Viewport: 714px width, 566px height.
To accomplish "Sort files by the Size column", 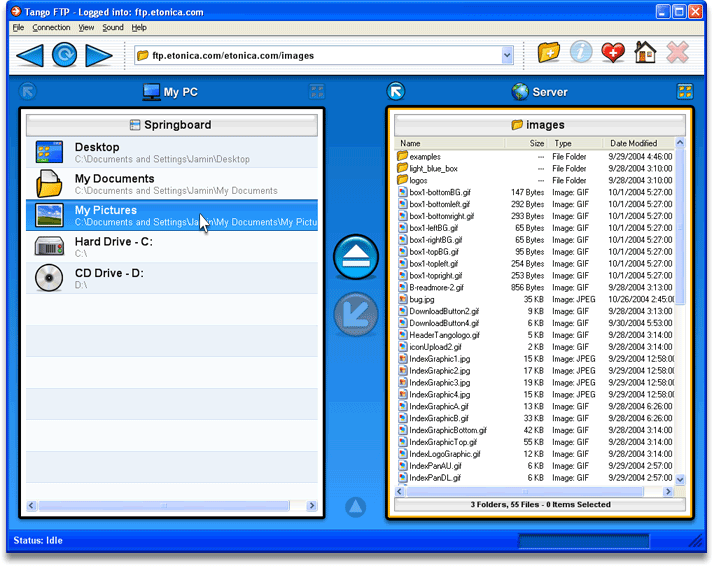I will pyautogui.click(x=537, y=144).
